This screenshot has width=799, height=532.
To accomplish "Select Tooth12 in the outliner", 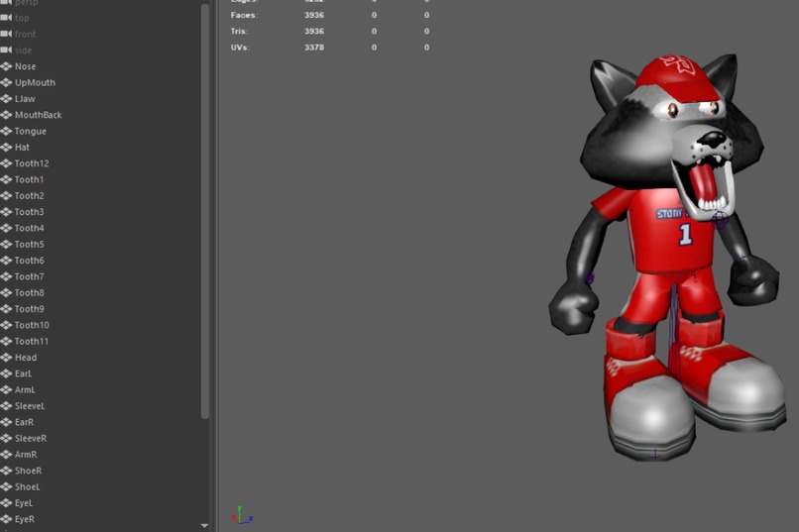I will pyautogui.click(x=32, y=163).
